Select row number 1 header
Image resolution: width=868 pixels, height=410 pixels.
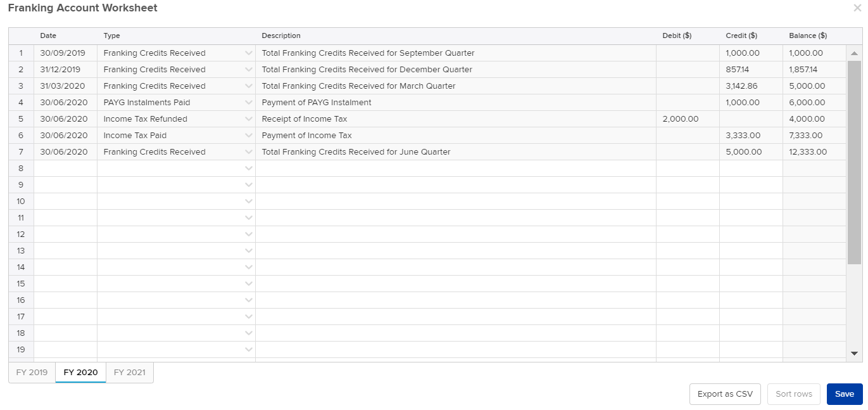(22, 53)
